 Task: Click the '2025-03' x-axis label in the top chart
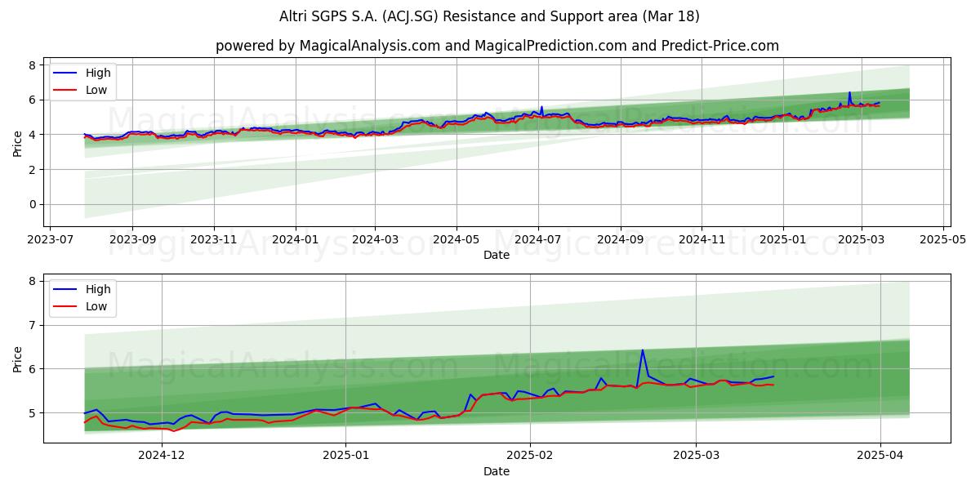(862, 240)
